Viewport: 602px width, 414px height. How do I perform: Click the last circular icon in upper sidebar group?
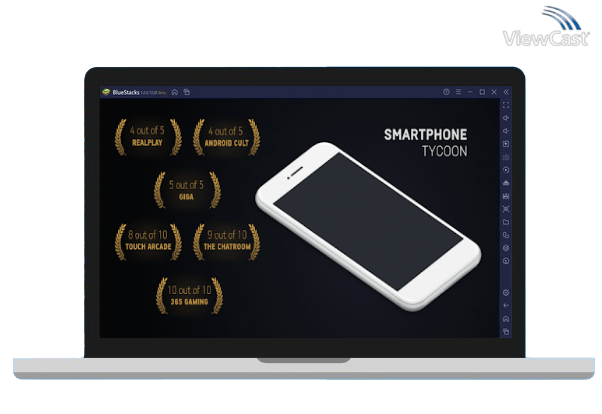[x=506, y=261]
